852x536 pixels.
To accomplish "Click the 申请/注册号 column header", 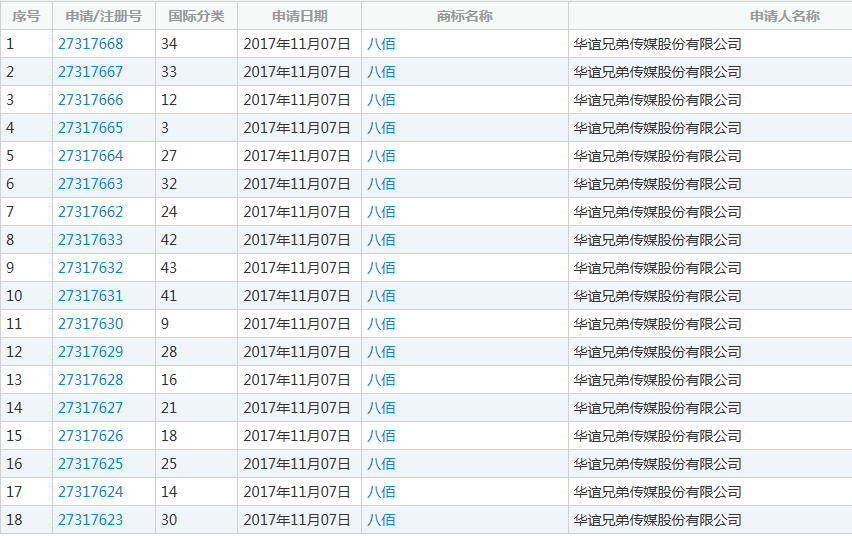I will (x=104, y=16).
